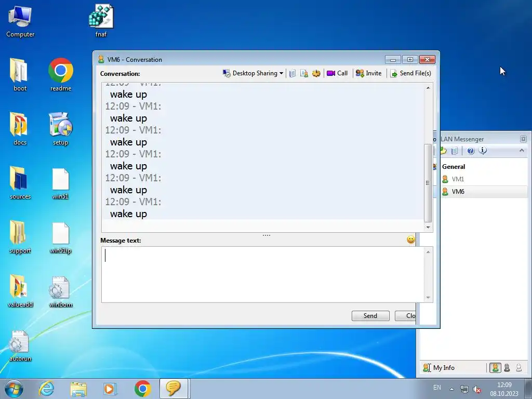Click the partly hidden Close button in the conversation window
The width and height of the screenshot is (532, 399).
pos(406,316)
